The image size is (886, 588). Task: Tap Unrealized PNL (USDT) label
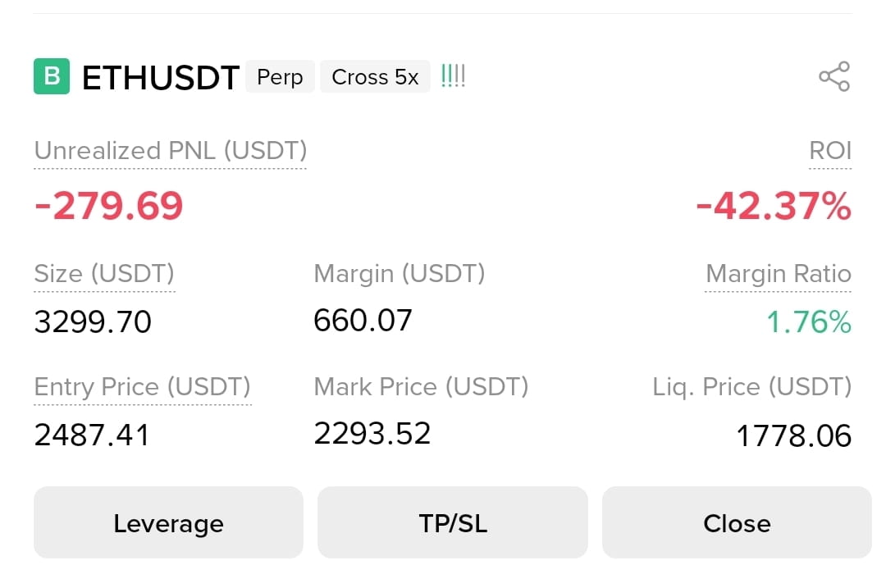tap(170, 152)
